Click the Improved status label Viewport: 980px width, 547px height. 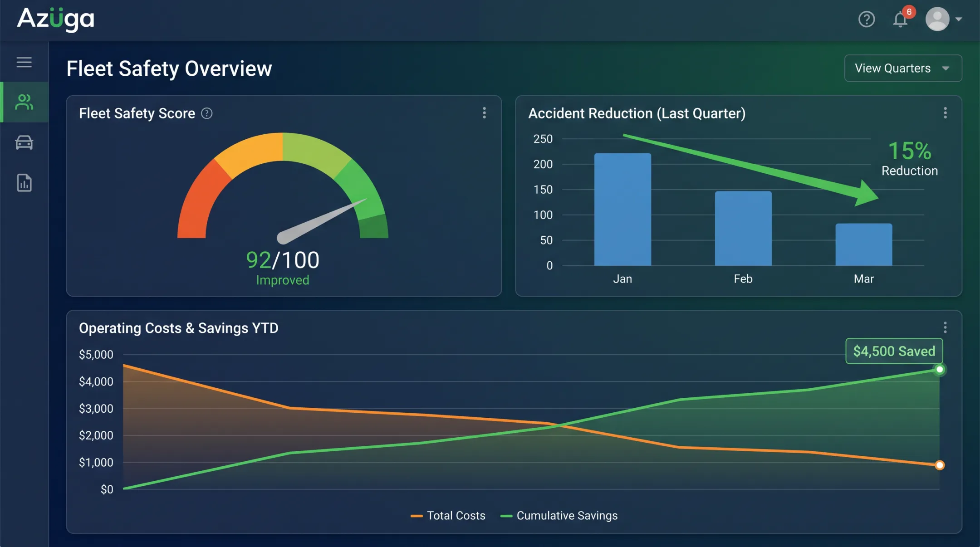point(283,280)
